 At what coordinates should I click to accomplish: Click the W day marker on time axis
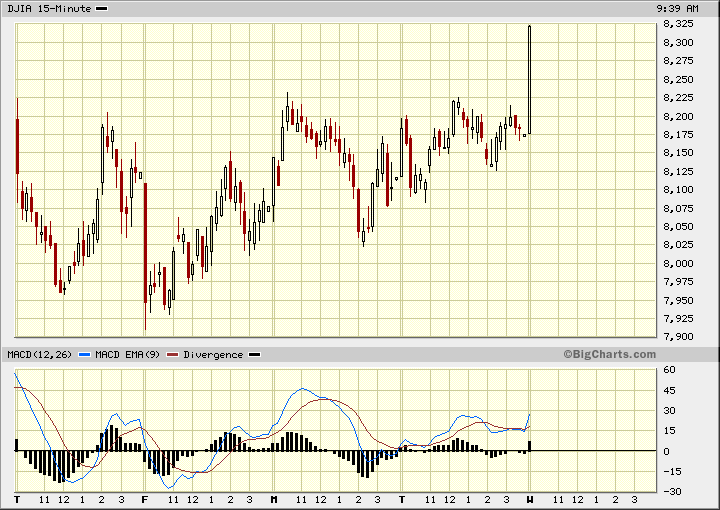530,498
